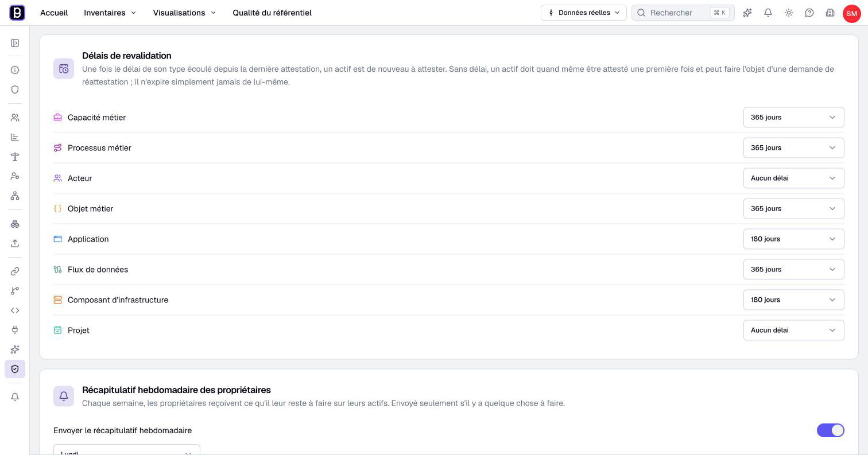868x455 pixels.
Task: Open the bar chart sidebar icon
Action: pyautogui.click(x=15, y=137)
